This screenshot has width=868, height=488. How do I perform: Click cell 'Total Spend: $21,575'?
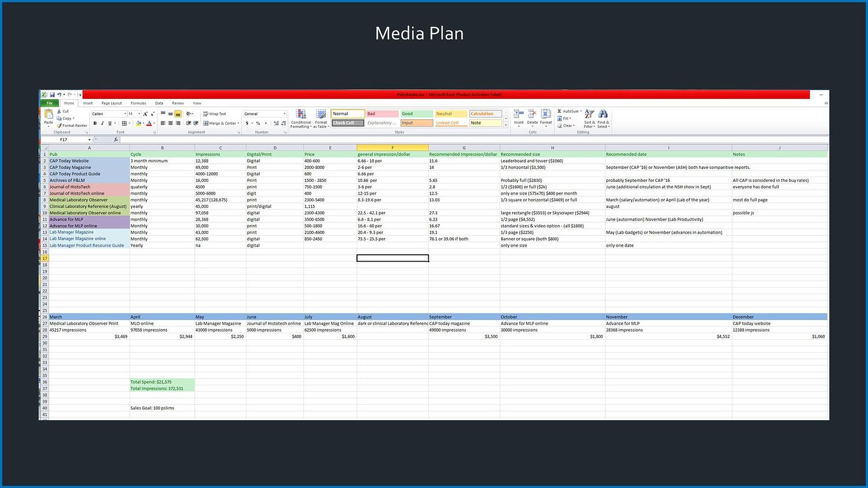coord(162,382)
